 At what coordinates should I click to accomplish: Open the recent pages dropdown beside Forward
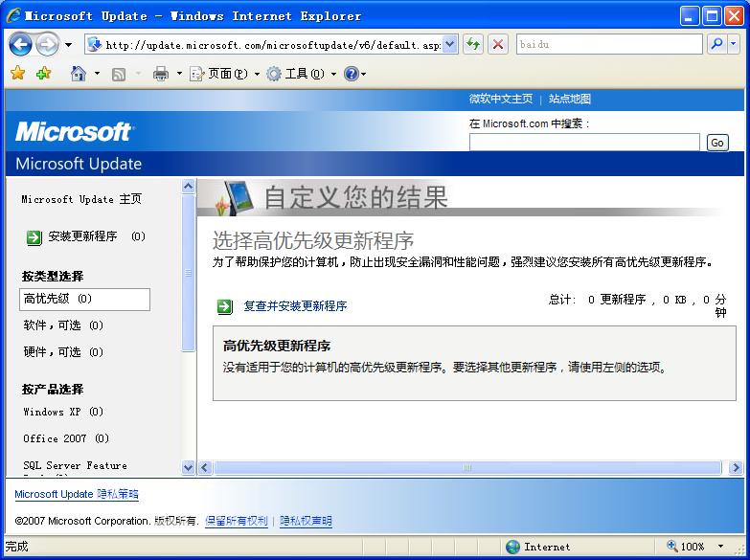[x=68, y=45]
